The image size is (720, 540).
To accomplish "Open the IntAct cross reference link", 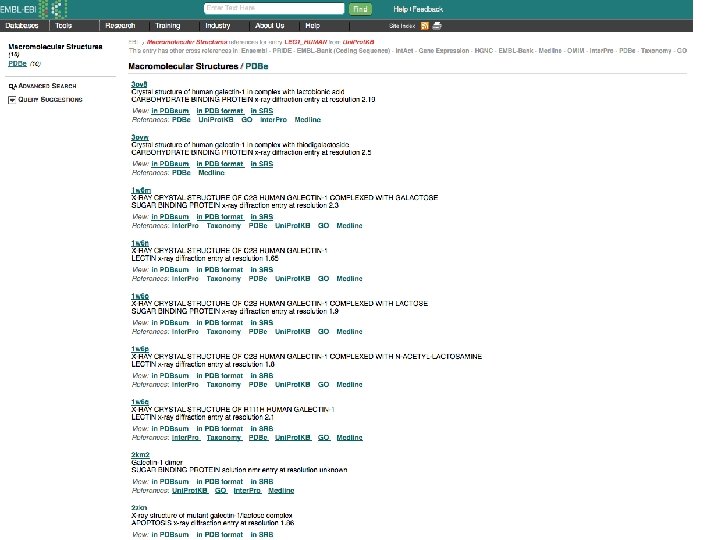I will pyautogui.click(x=404, y=51).
